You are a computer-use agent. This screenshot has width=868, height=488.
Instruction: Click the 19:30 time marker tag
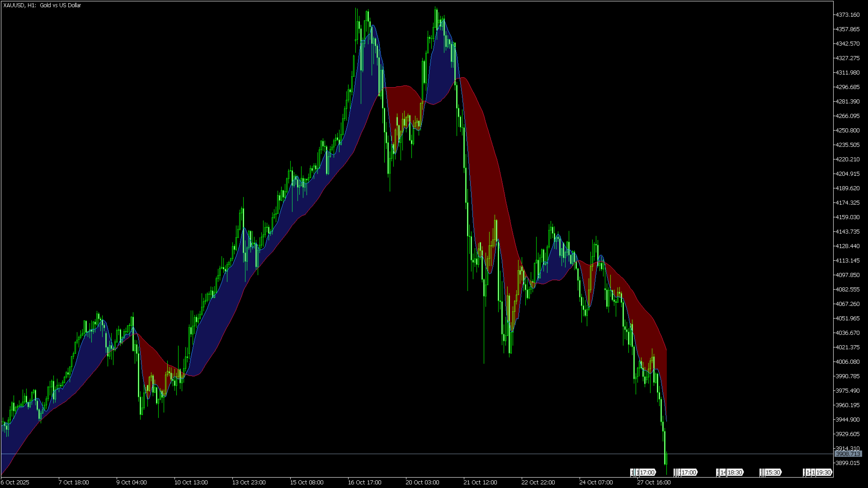point(823,472)
